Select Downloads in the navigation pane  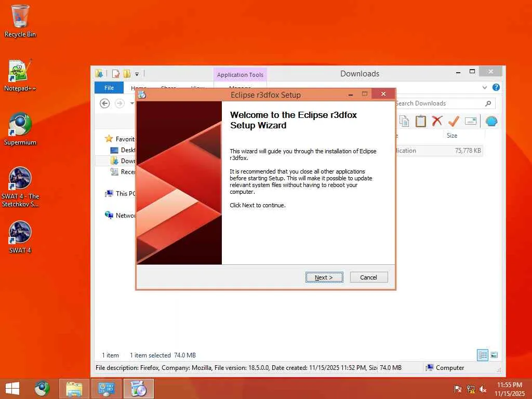123,161
